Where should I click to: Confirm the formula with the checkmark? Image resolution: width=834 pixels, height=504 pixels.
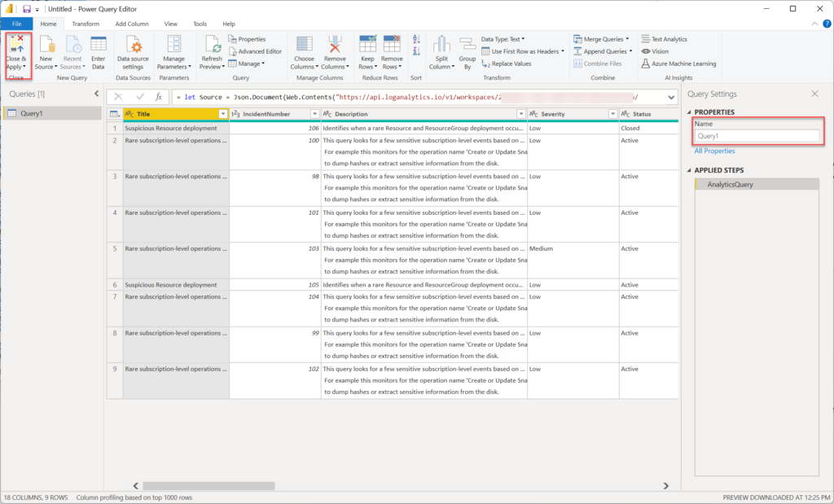(x=140, y=97)
